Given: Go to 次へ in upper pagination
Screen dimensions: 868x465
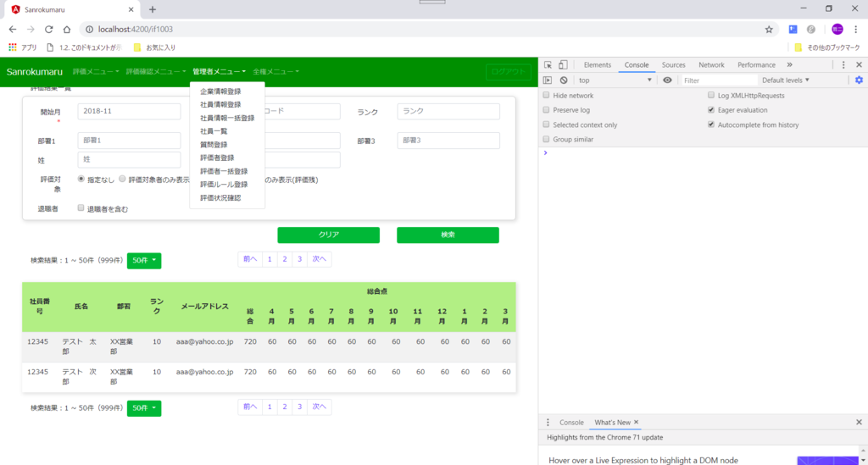Looking at the screenshot, I should [319, 259].
